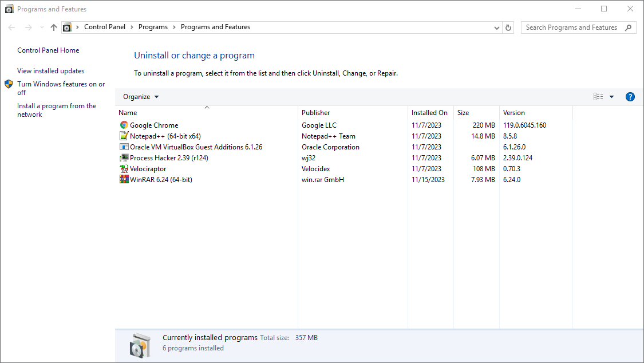Go back using the back arrow

coord(11,27)
